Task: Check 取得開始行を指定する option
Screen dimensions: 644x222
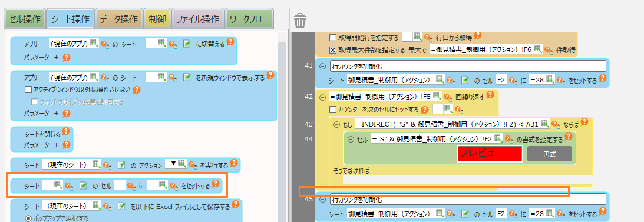Action: tap(333, 38)
